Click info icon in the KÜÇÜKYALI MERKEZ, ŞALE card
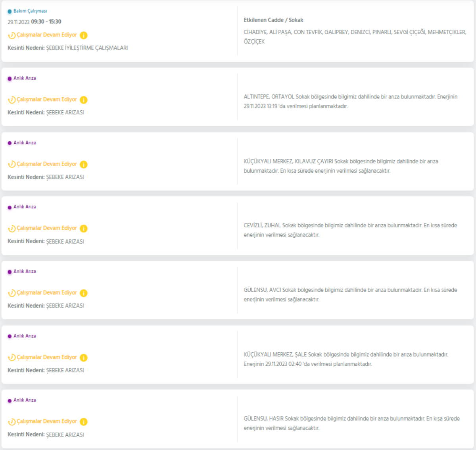 84,358
